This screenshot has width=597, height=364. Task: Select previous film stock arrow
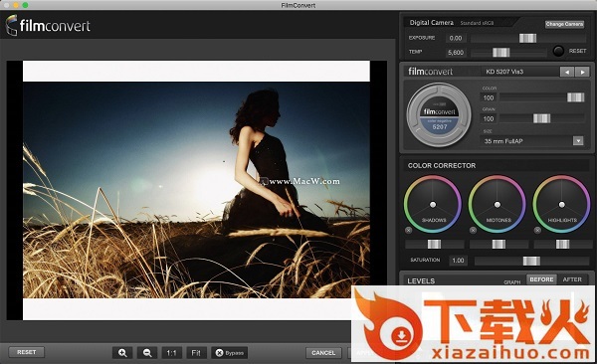coord(567,72)
